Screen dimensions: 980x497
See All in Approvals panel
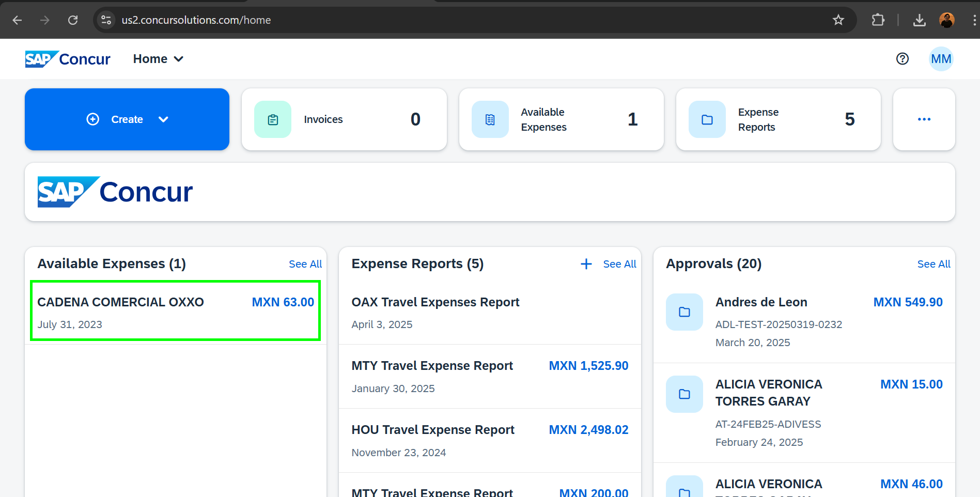coord(934,264)
